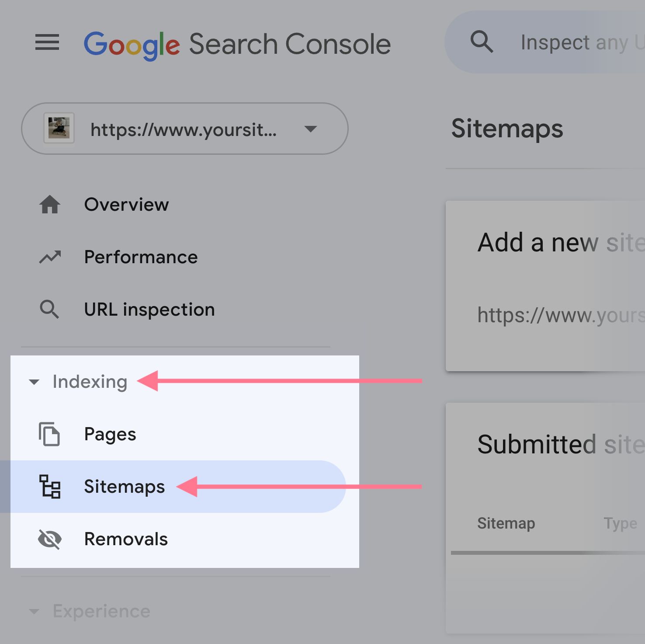645x644 pixels.
Task: Go to URL inspection
Action: point(149,310)
